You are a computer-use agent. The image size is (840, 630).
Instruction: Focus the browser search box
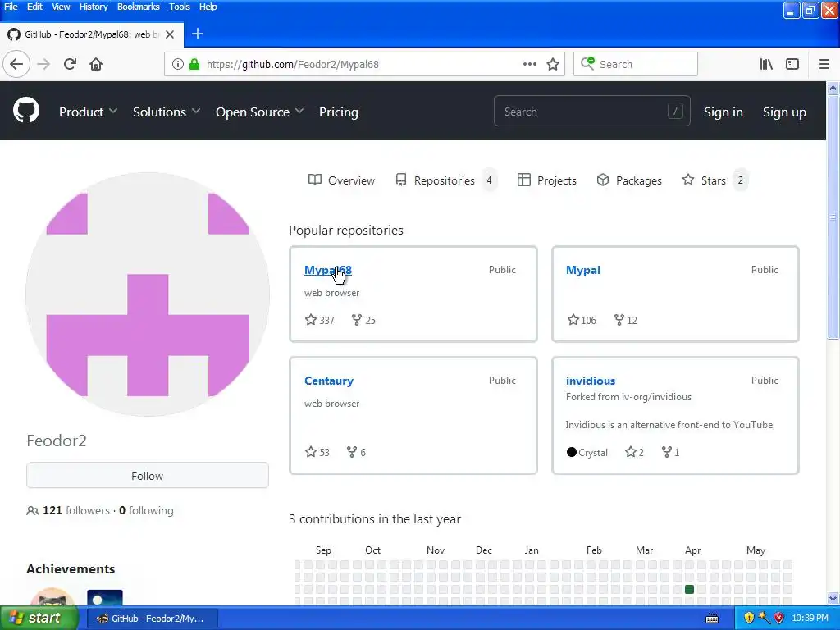pyautogui.click(x=636, y=64)
